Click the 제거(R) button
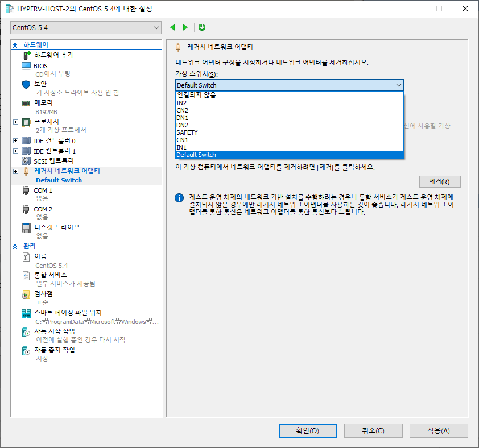Viewport: 479px width, 448px height. (x=439, y=181)
